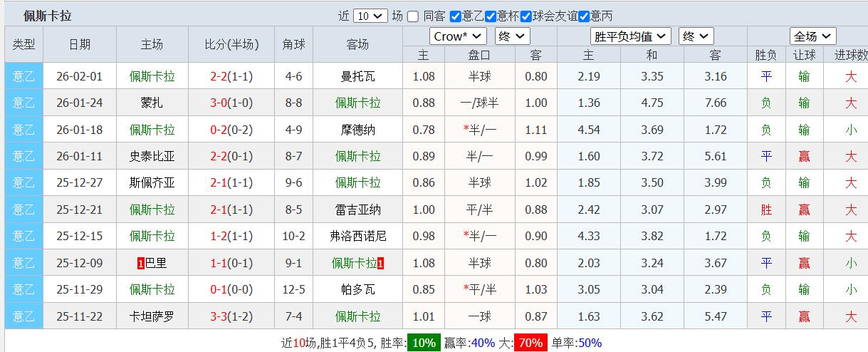Open the 终 dropdown beside Crow*

click(x=513, y=36)
